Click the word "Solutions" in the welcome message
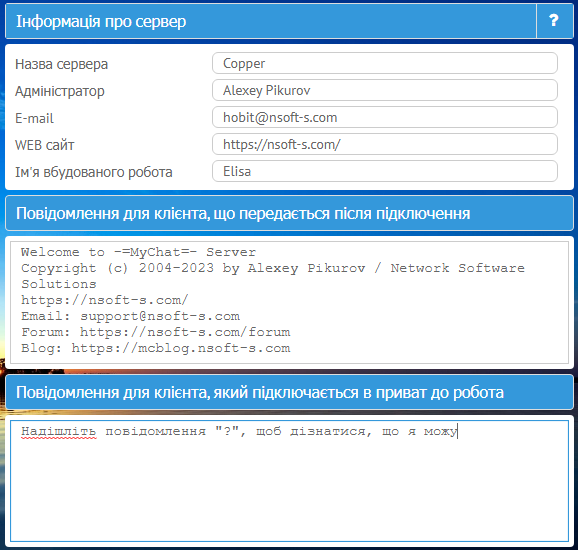Screen dimensions: 578x550 [x=59, y=284]
